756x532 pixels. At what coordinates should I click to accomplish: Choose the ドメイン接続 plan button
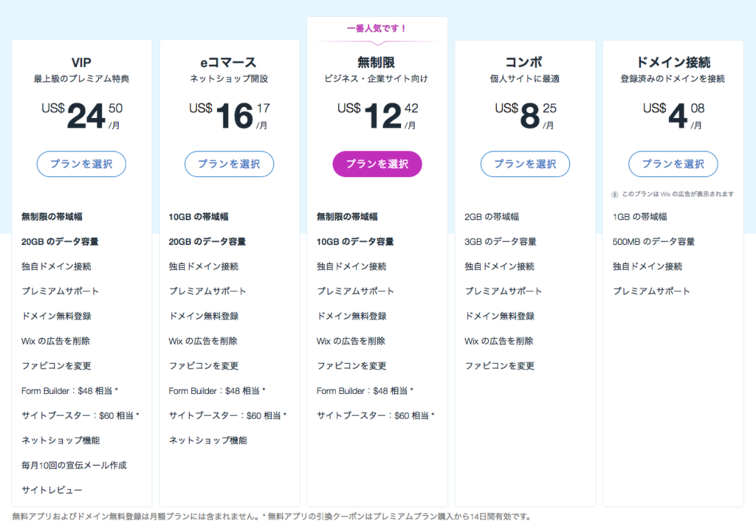point(673,164)
